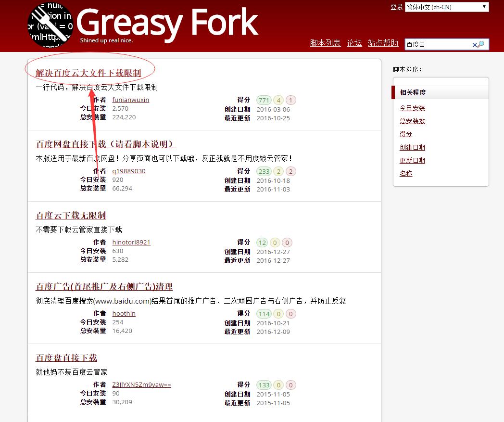Sort scripts by 得分
The height and width of the screenshot is (422, 504).
coord(405,134)
